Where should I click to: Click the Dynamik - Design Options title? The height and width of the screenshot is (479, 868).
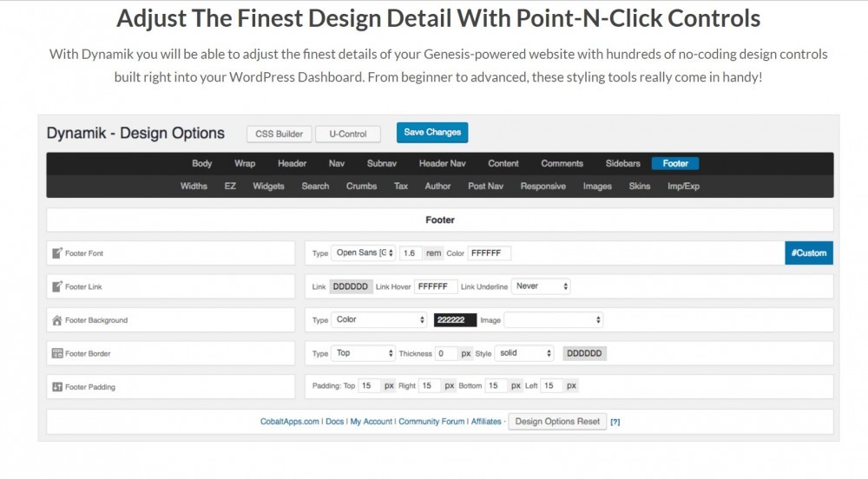click(x=135, y=134)
